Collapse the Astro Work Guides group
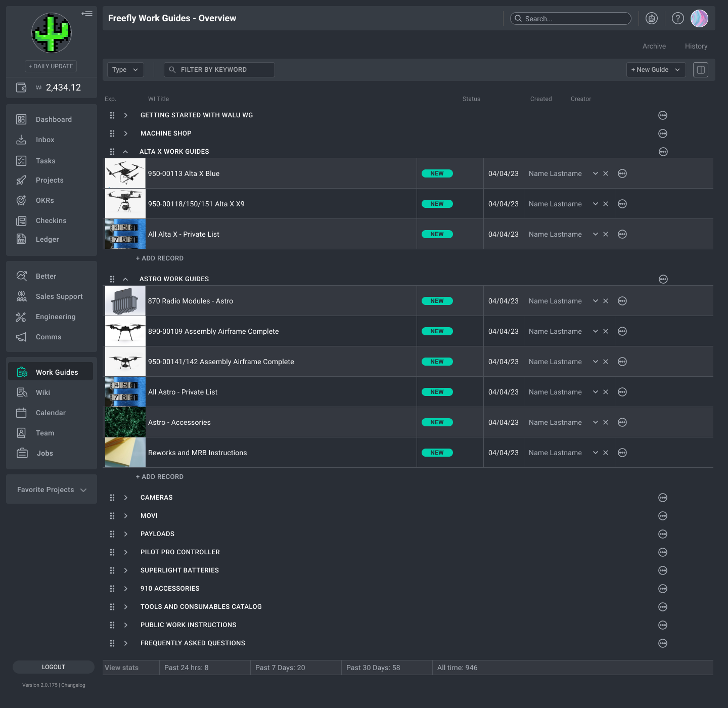This screenshot has height=708, width=728. (125, 279)
